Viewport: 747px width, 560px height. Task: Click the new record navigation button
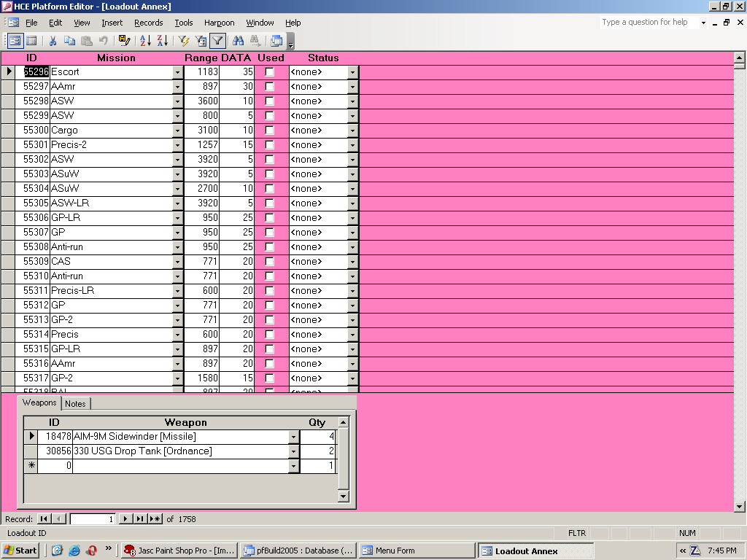click(x=155, y=519)
